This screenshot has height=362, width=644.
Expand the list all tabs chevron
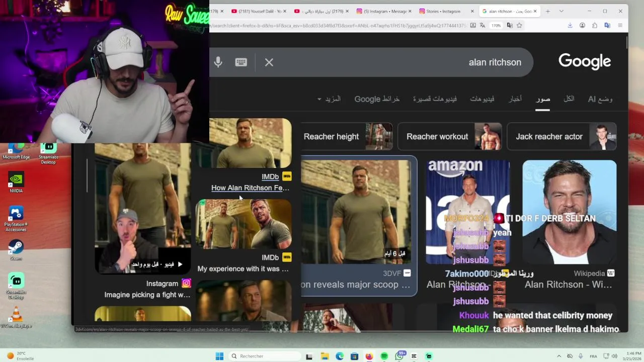[561, 11]
